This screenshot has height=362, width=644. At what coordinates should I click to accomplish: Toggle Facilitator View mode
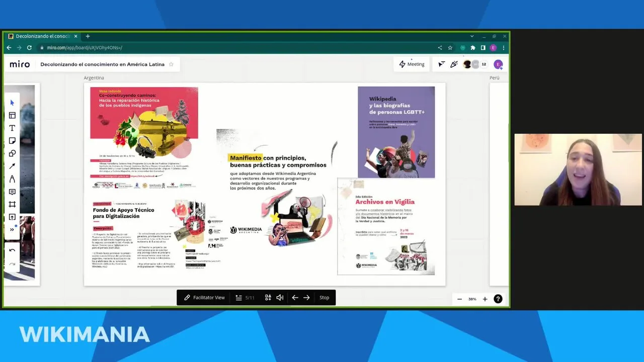[204, 298]
